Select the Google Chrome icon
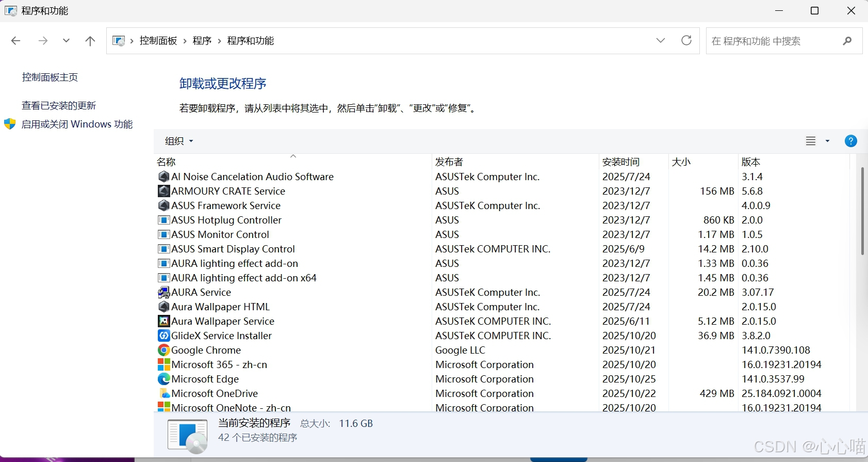The image size is (868, 462). click(163, 350)
